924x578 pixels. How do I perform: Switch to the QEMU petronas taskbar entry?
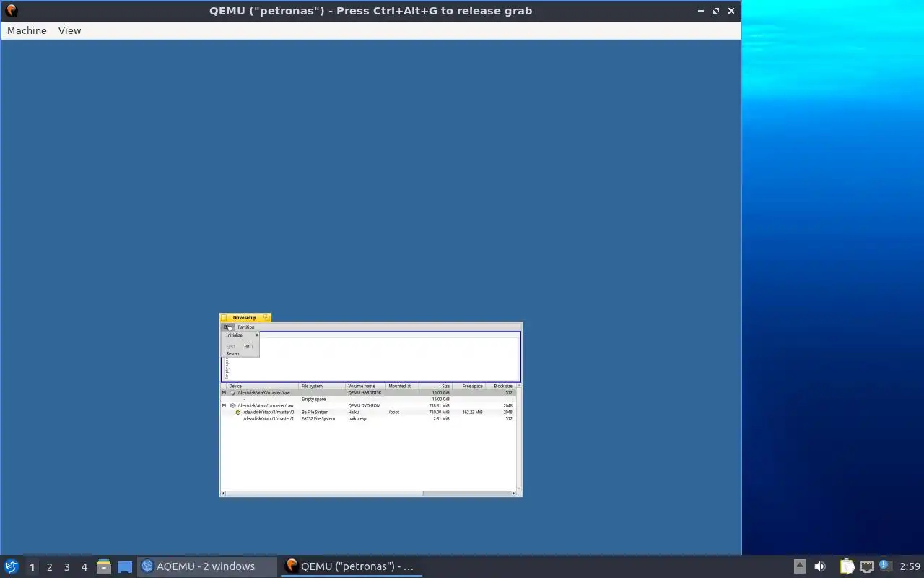(x=351, y=566)
